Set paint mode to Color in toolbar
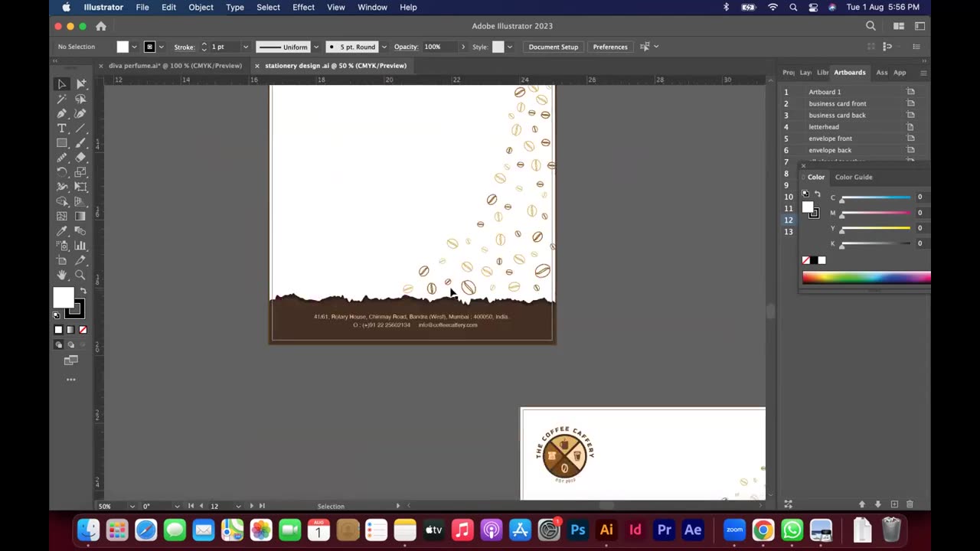The image size is (980, 551). click(x=58, y=330)
